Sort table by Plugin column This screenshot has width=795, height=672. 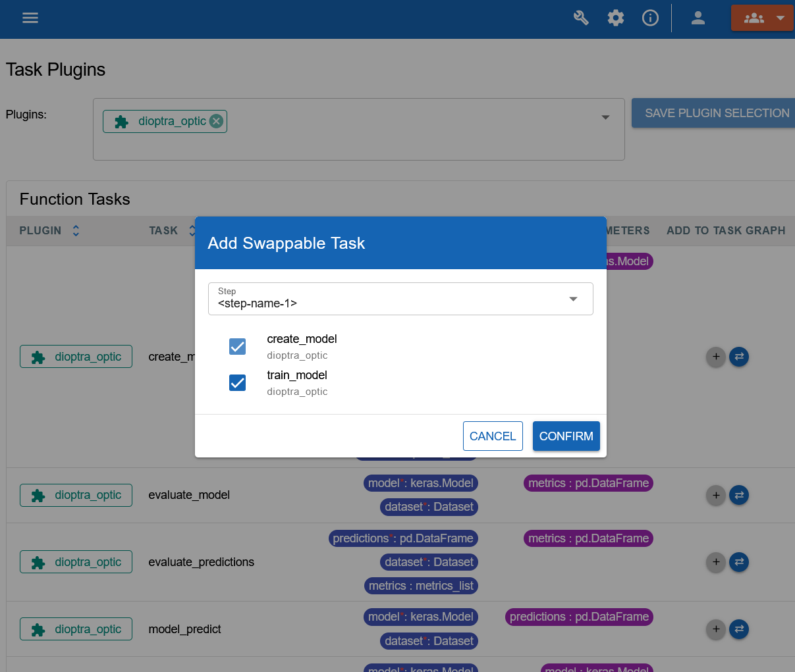point(76,230)
